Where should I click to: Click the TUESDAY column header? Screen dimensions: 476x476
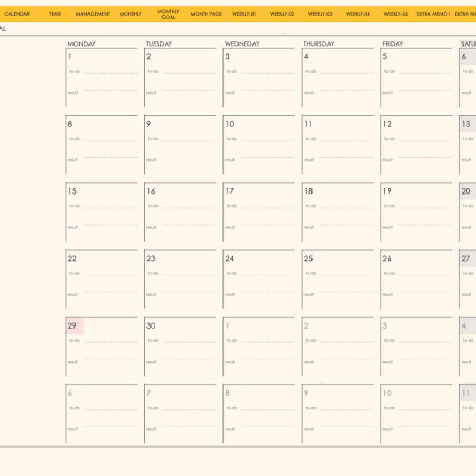tap(159, 43)
